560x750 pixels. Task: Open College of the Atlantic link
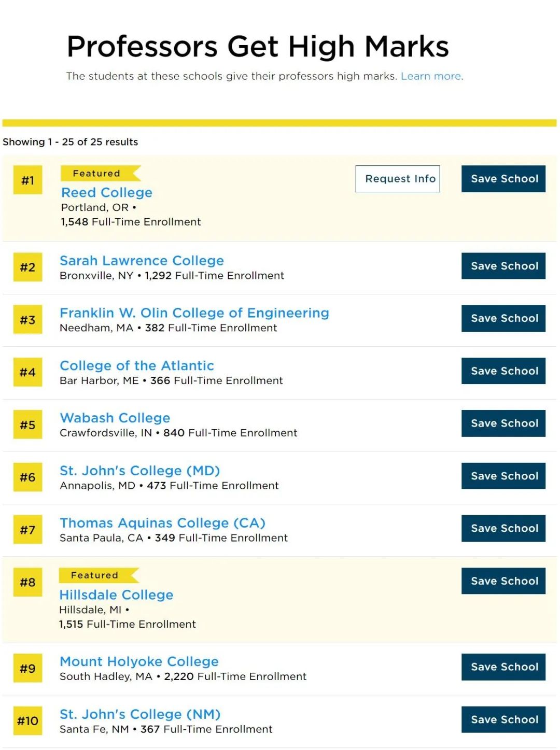pyautogui.click(x=137, y=365)
